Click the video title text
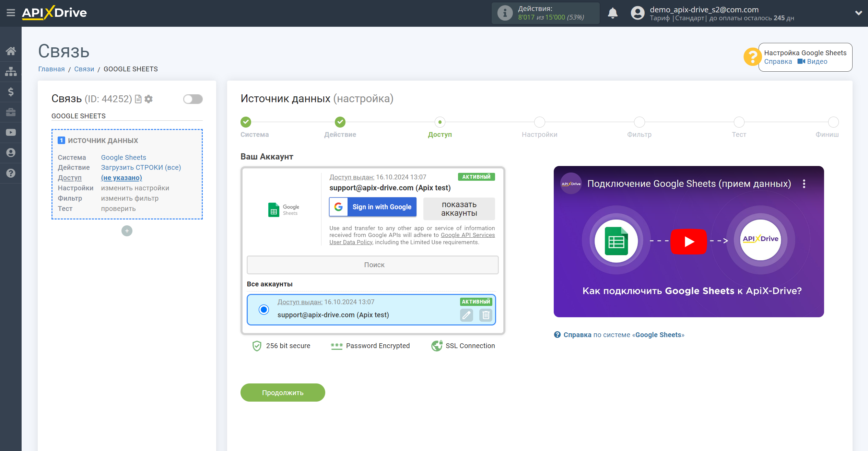Image resolution: width=868 pixels, height=451 pixels. pos(689,184)
